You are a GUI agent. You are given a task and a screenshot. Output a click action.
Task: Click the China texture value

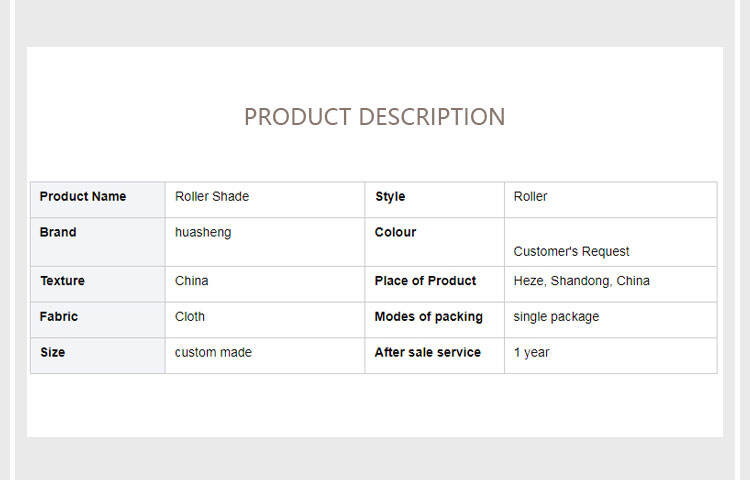coord(192,281)
